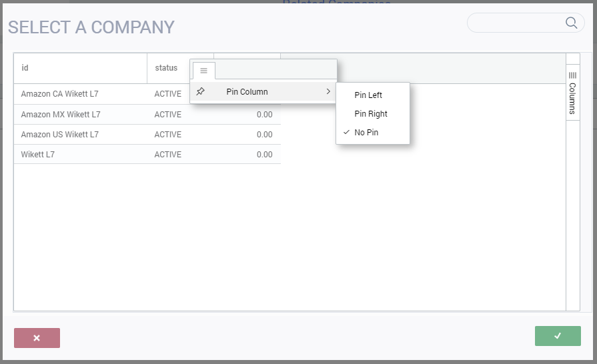Image resolution: width=597 pixels, height=364 pixels.
Task: Click ACTIVE status of Amazon MX Wikett L7
Action: pos(168,115)
